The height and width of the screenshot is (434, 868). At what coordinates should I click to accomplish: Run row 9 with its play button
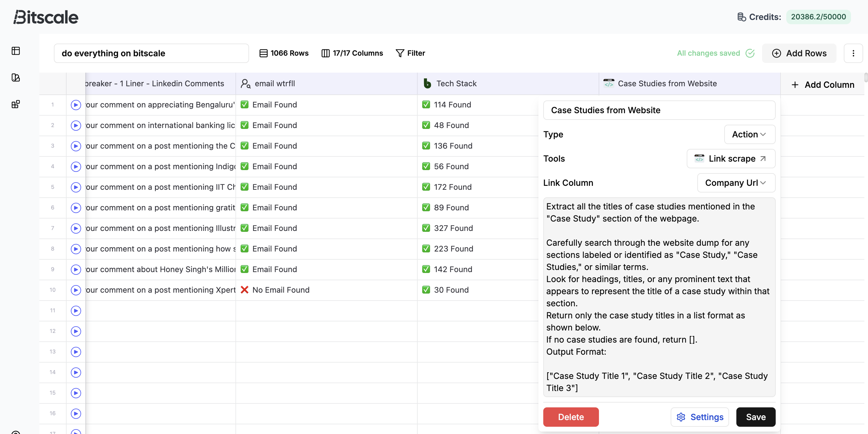coord(76,270)
